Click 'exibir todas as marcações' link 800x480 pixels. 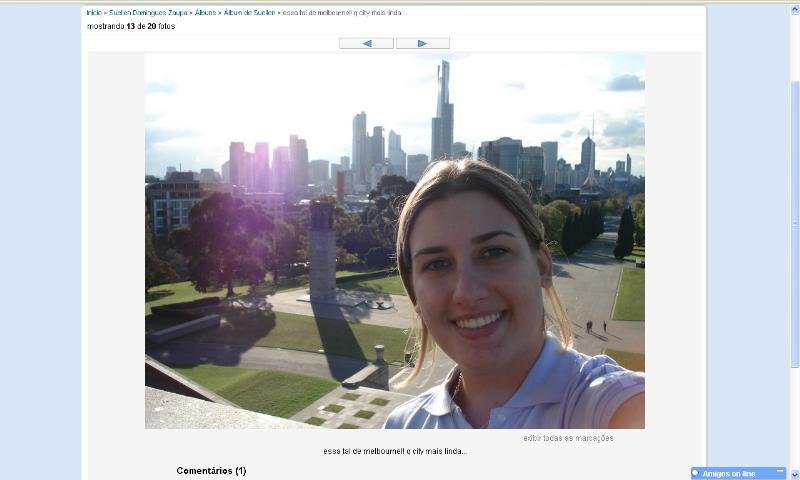568,438
